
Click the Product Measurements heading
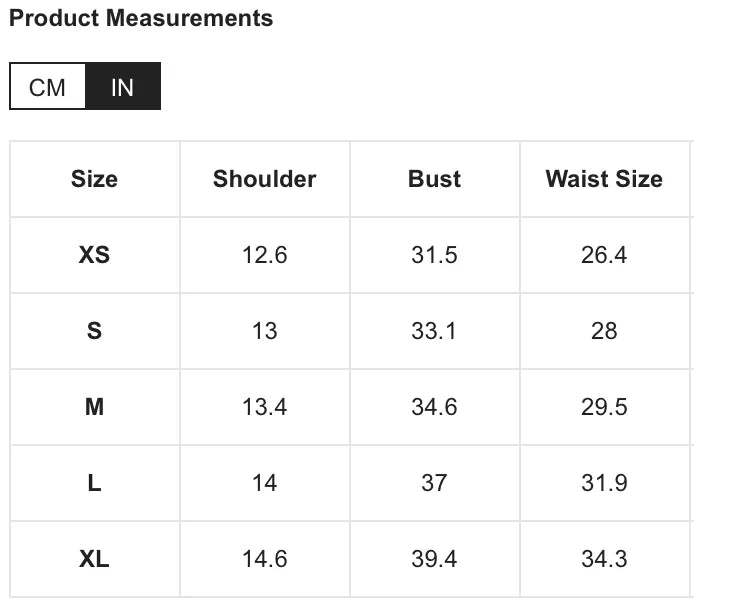[141, 18]
